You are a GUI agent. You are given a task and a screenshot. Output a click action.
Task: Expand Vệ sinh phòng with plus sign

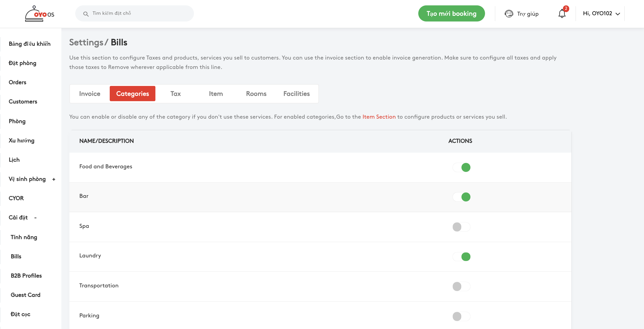click(x=54, y=179)
